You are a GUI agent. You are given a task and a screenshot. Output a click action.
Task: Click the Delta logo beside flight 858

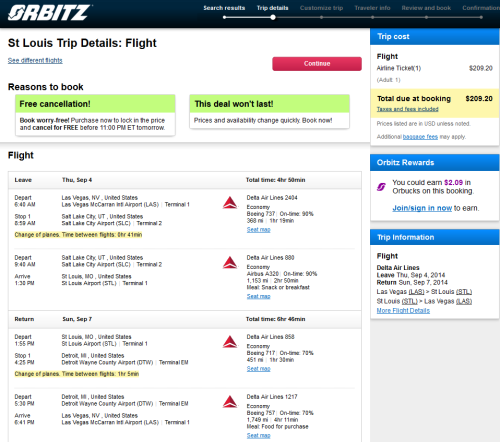tap(230, 342)
